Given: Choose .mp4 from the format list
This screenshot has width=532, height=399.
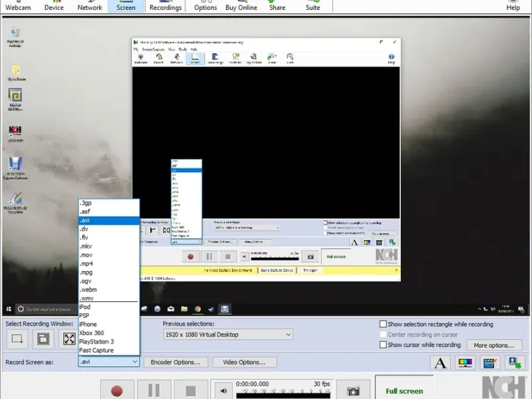Looking at the screenshot, I should tap(86, 264).
